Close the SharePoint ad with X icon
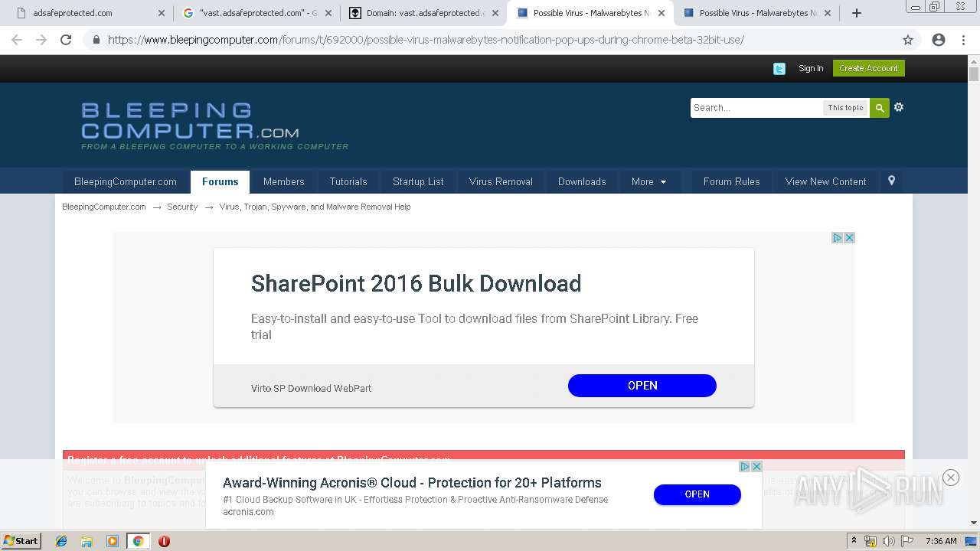980x551 pixels. pyautogui.click(x=849, y=238)
